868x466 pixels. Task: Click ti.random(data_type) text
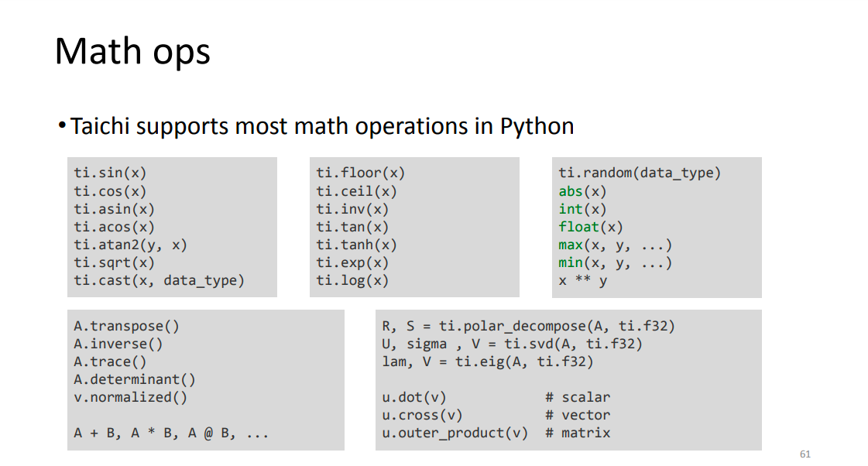[x=640, y=173]
